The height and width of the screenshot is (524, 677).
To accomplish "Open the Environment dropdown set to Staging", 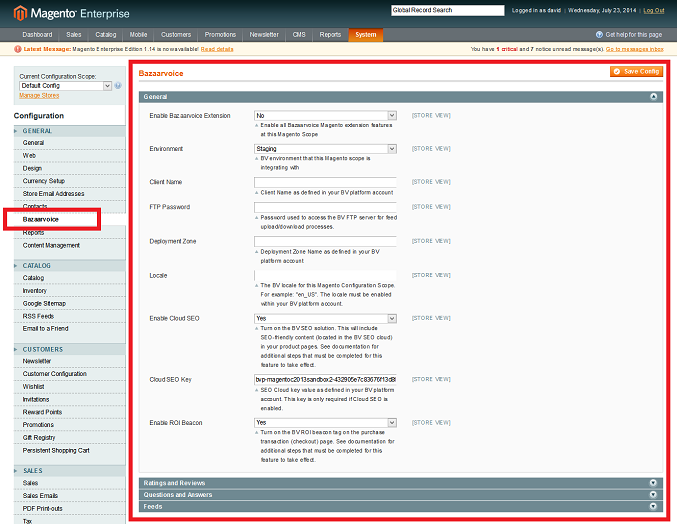I will coord(325,148).
